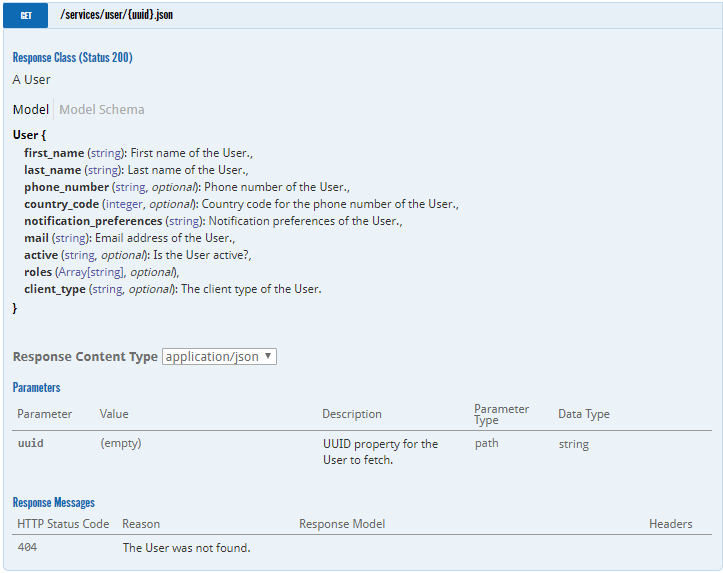Click the client_type property name
Screen dimensions: 723x573
click(55, 289)
